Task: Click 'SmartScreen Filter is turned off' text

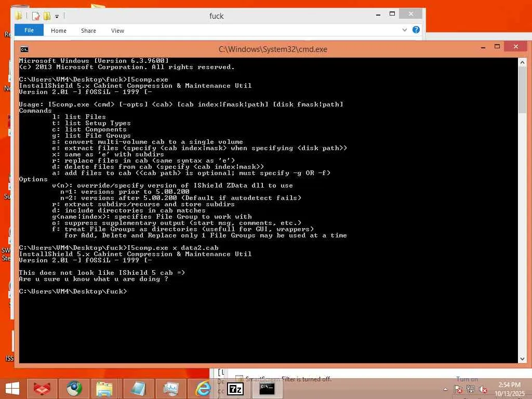Action: (288, 379)
